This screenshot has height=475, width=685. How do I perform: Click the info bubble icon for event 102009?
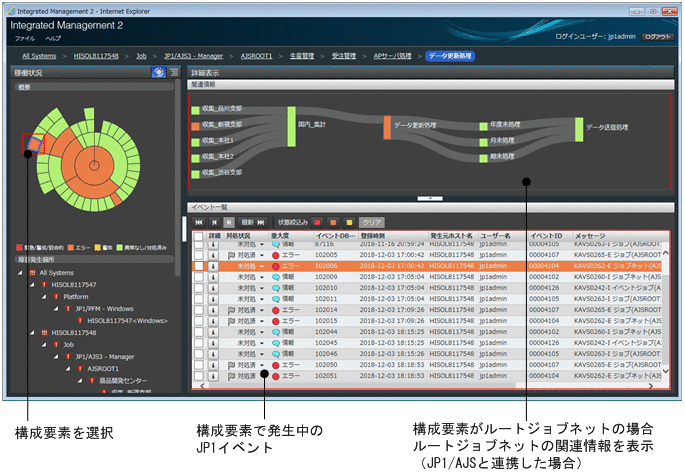(276, 277)
